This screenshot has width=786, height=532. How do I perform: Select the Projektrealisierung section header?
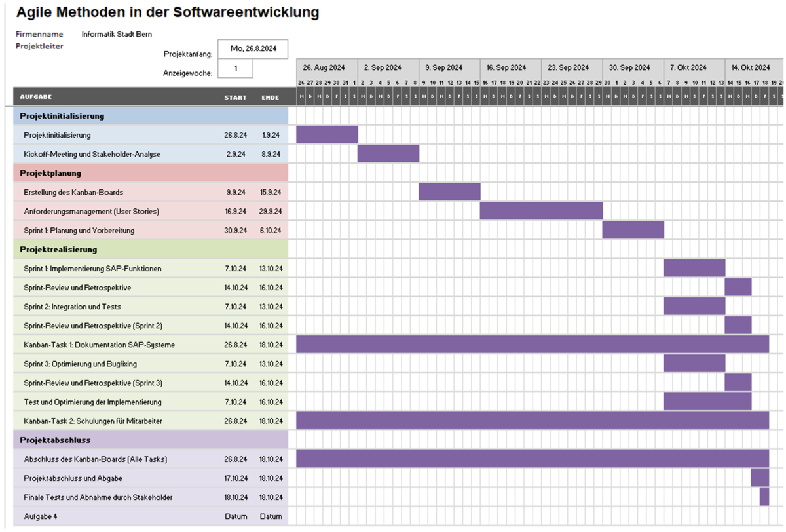(x=151, y=250)
